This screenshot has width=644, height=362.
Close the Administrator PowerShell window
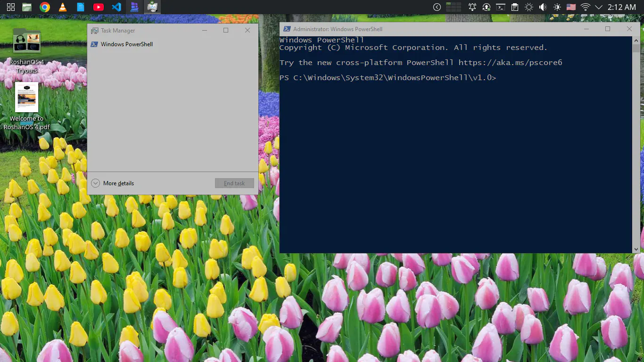point(629,29)
